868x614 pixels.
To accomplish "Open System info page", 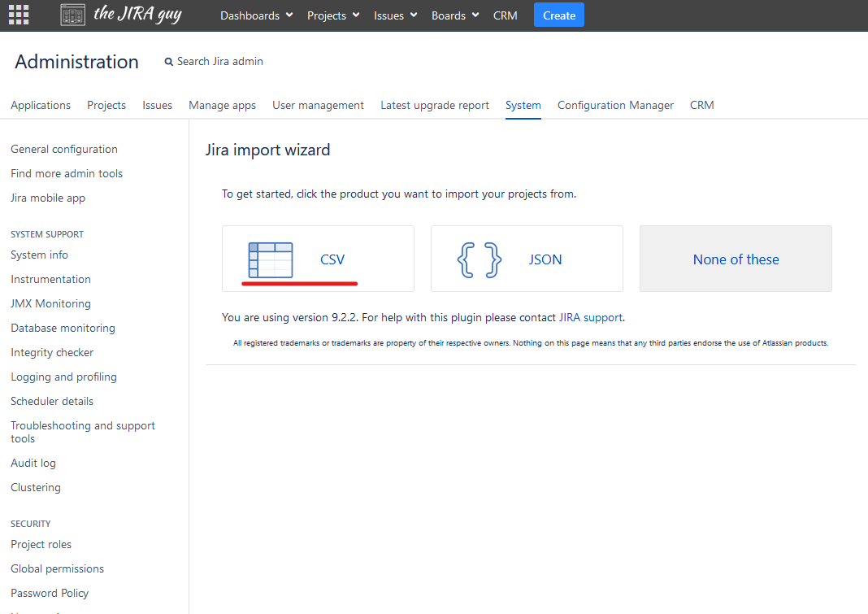I will pos(39,255).
